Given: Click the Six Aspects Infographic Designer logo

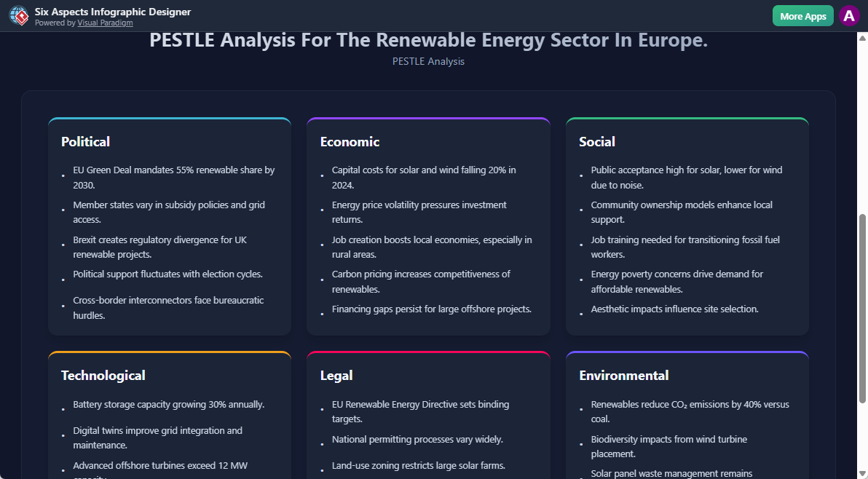Looking at the screenshot, I should pyautogui.click(x=19, y=15).
